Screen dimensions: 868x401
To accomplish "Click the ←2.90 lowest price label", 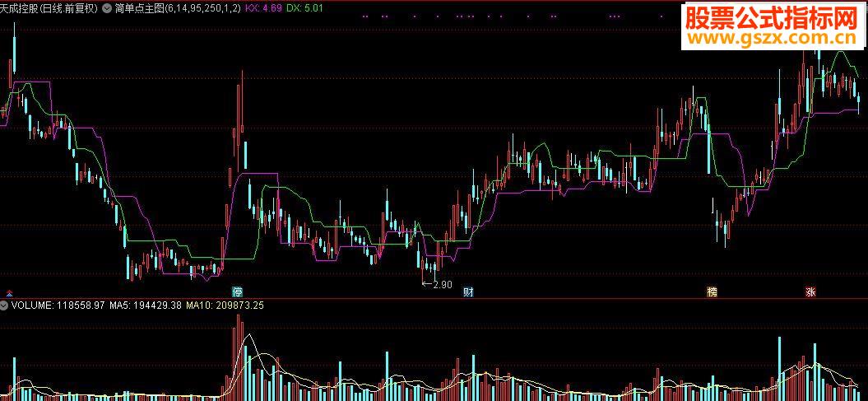I will [x=438, y=285].
